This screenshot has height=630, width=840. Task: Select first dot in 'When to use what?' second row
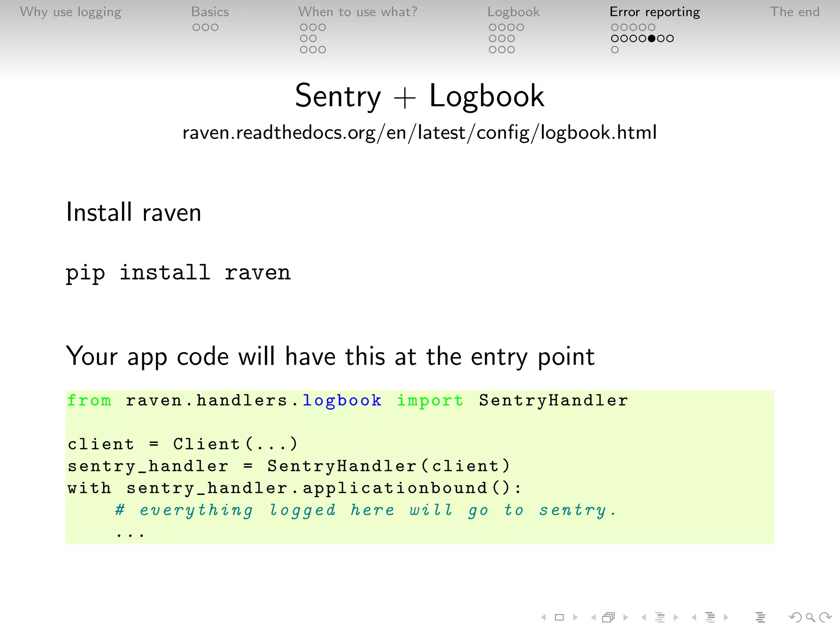304,39
